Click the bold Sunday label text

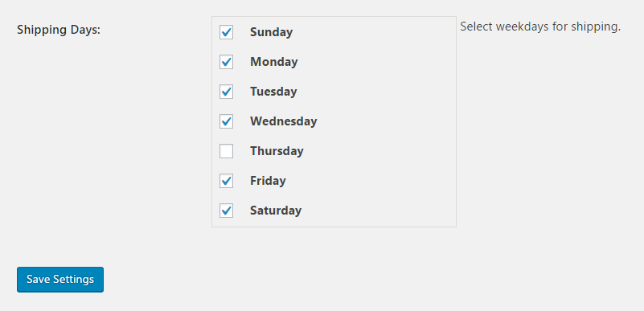pos(271,32)
